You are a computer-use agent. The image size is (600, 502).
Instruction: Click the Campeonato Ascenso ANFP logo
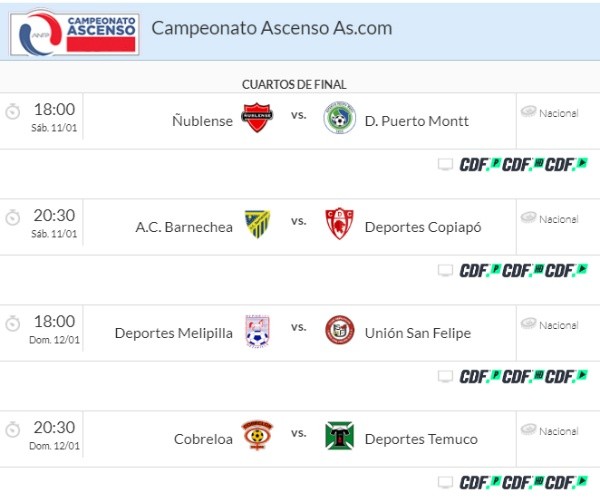(75, 31)
